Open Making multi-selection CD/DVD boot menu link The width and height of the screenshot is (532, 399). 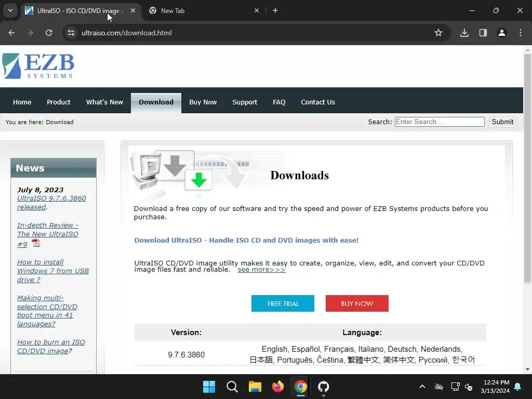(x=47, y=311)
